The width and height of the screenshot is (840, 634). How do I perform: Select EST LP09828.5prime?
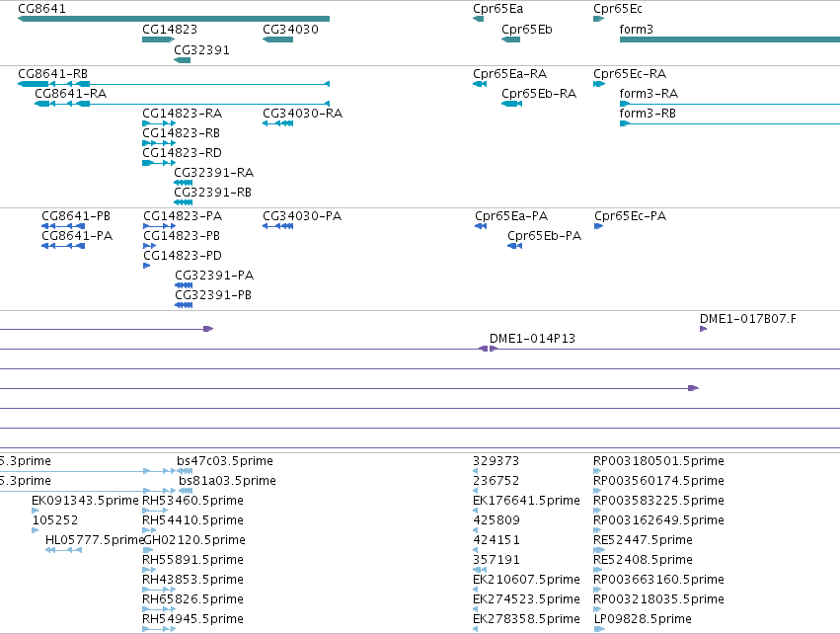599,629
